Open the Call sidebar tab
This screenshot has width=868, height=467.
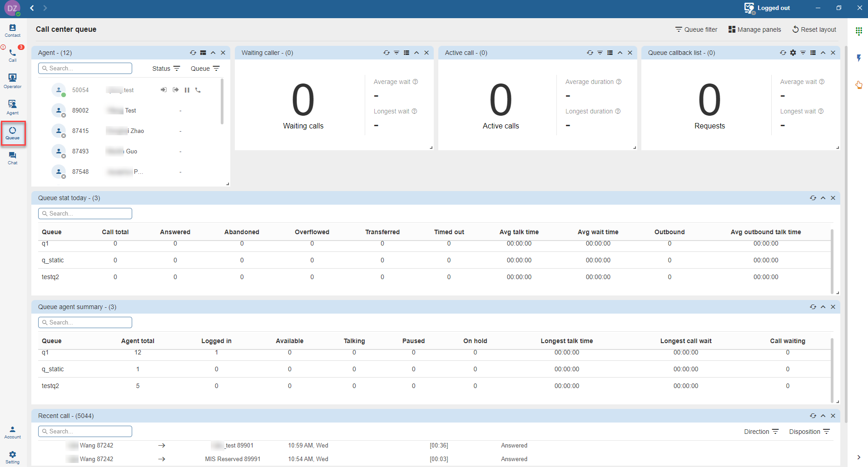[13, 55]
